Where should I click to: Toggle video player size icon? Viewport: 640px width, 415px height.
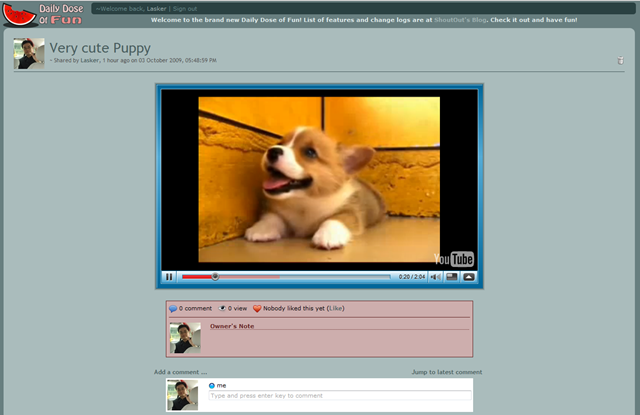[x=452, y=277]
